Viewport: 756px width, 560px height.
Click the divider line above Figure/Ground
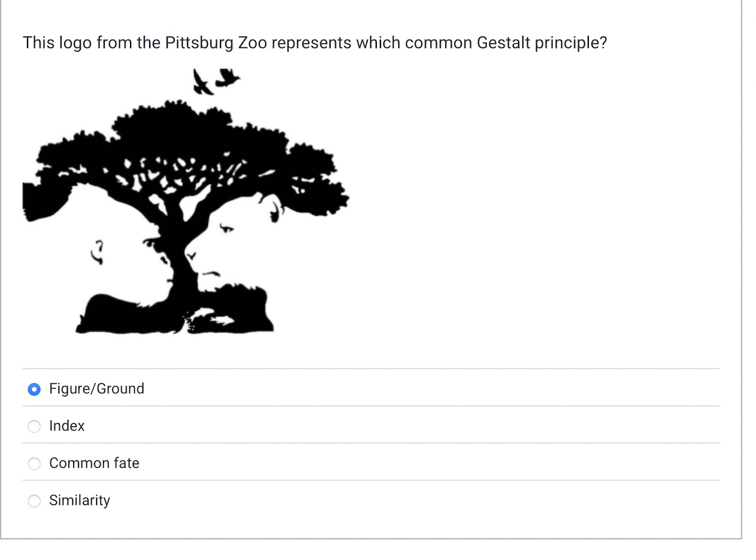(371, 368)
